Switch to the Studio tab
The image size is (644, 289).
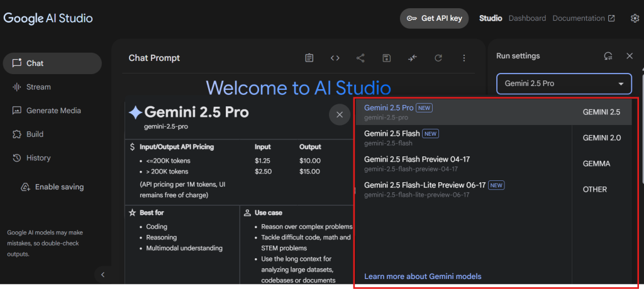pyautogui.click(x=491, y=18)
